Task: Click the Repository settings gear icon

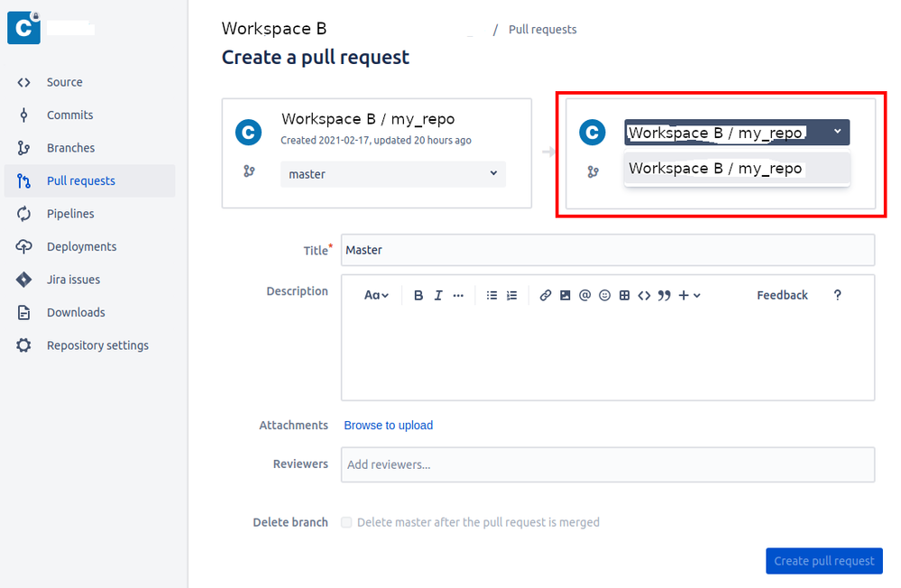Action: click(x=23, y=345)
